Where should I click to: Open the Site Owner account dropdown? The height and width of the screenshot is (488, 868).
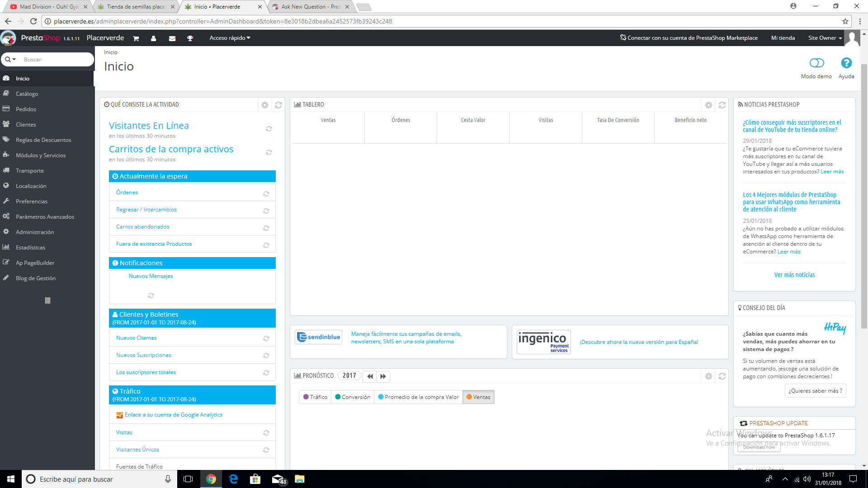(x=825, y=38)
